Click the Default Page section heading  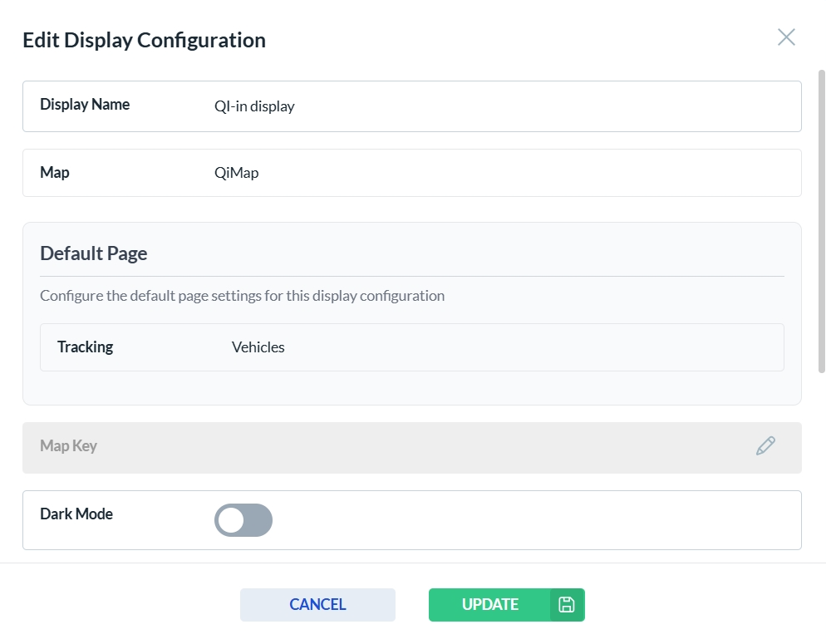(94, 253)
